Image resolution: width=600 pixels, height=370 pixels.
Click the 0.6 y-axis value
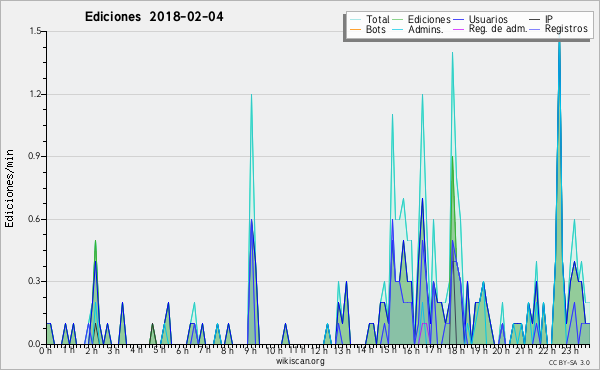[35, 219]
